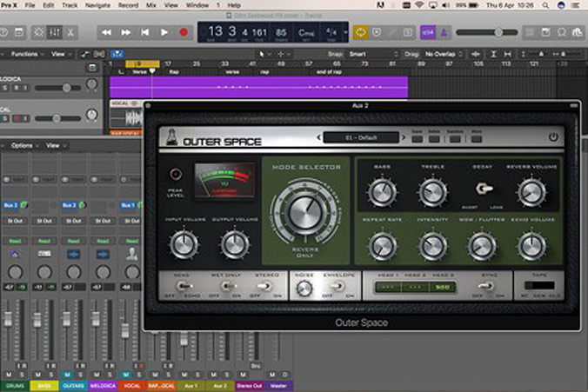Toggle the Mixer panel icon in control bar
This screenshot has width=588, height=392.
click(55, 33)
